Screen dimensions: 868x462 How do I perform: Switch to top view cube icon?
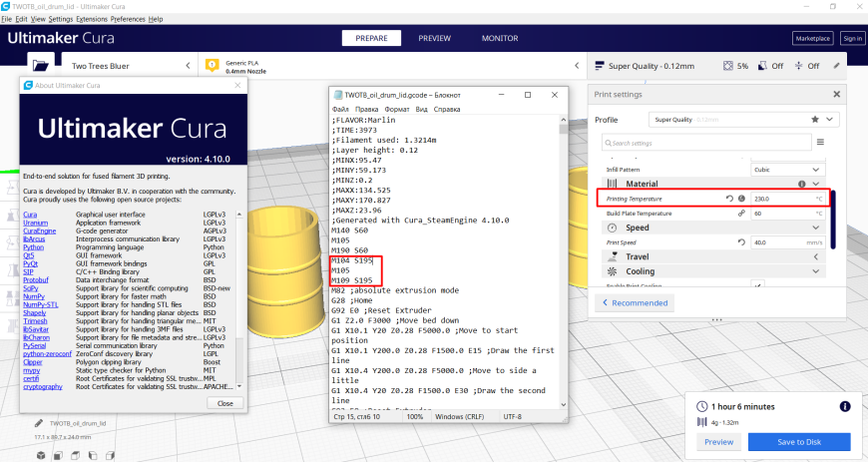[75, 455]
